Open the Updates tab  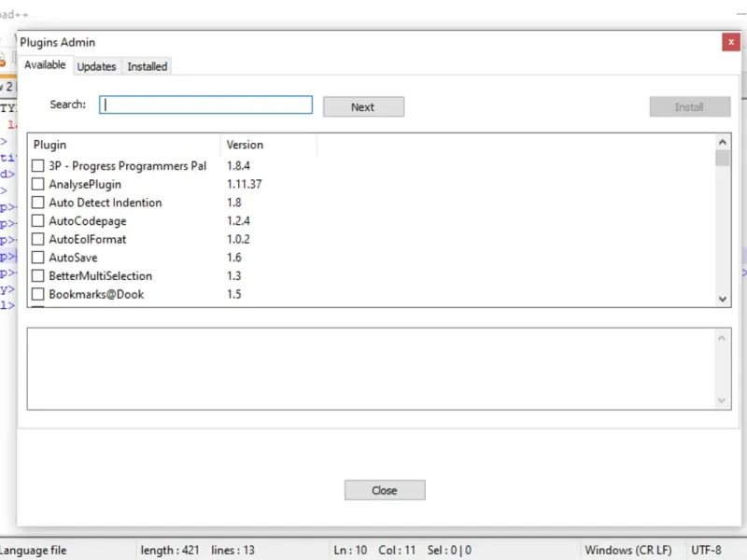97,66
